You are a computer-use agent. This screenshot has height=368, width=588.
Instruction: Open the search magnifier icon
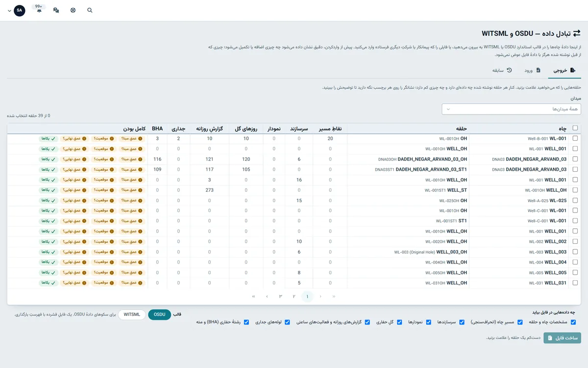[90, 10]
